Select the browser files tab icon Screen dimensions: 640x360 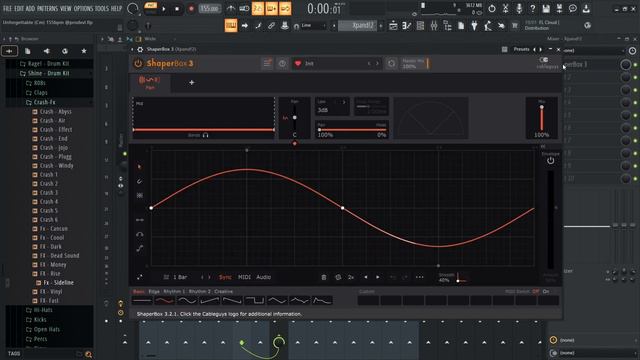pos(27,51)
